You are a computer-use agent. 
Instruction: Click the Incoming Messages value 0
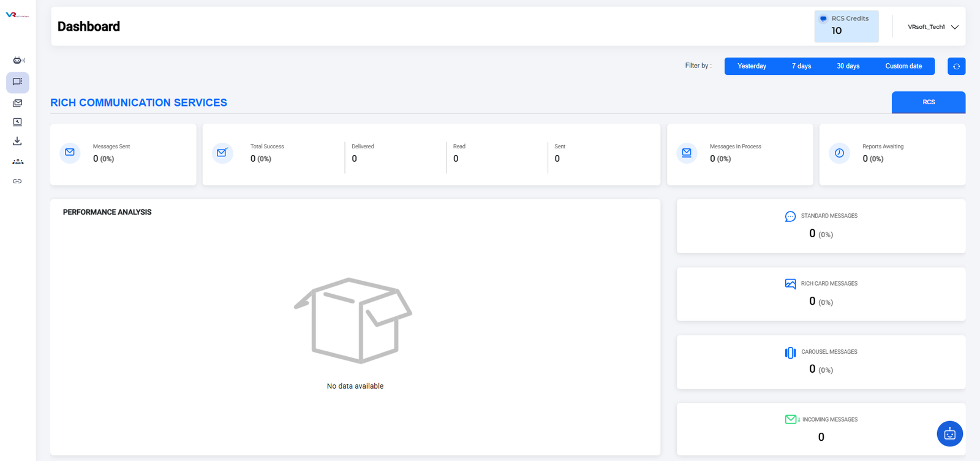pyautogui.click(x=821, y=437)
